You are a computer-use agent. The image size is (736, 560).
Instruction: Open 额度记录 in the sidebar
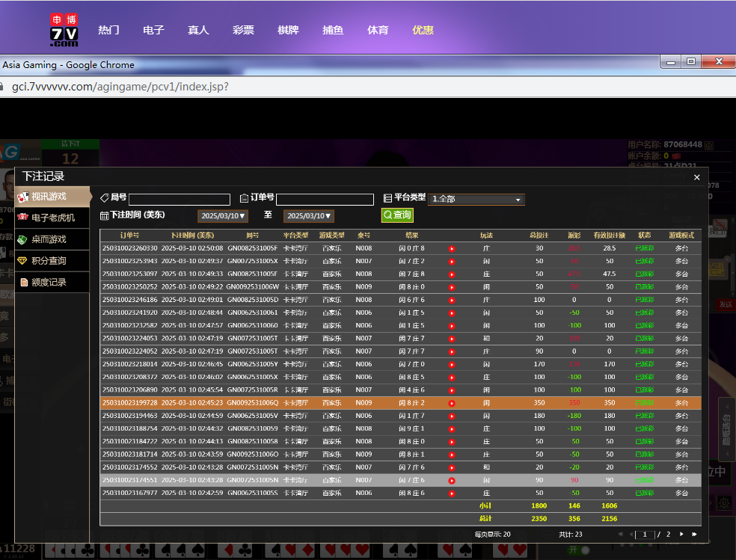(49, 282)
